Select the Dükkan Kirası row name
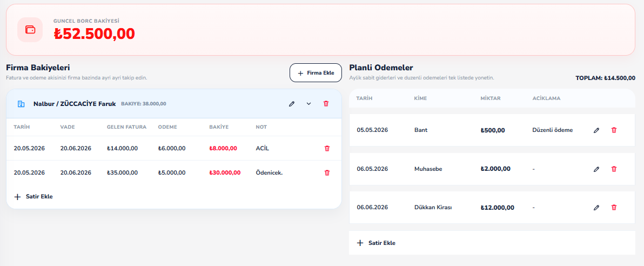The image size is (644, 266). [x=433, y=208]
